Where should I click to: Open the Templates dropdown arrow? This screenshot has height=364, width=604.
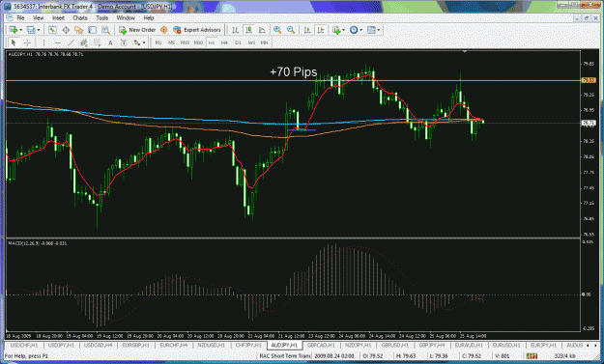(x=379, y=30)
